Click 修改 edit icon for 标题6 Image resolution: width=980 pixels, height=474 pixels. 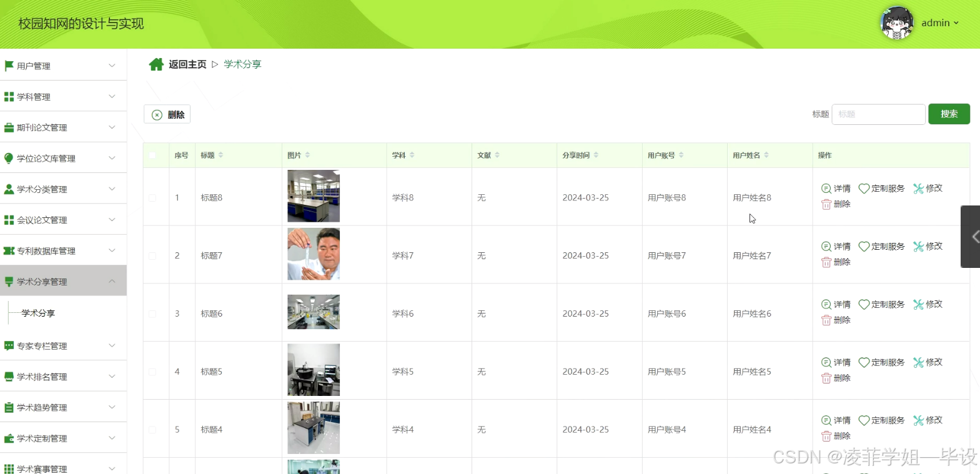tap(918, 305)
